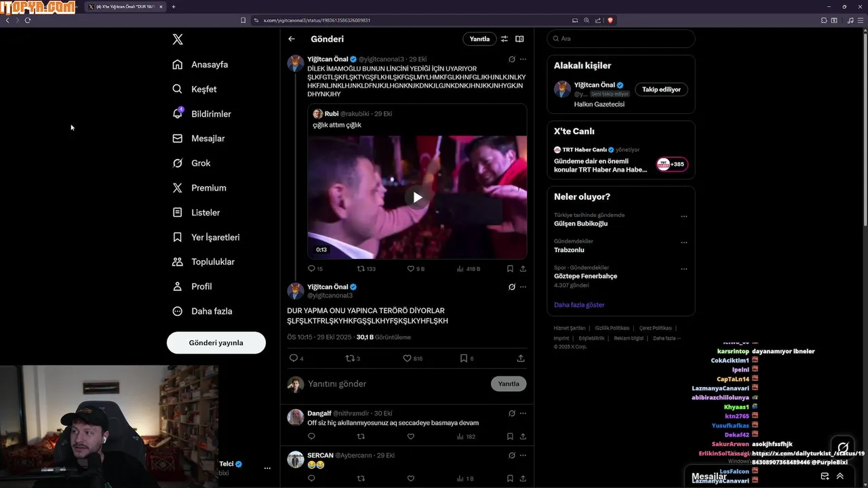Click Grok icon on main post
This screenshot has width=868, height=488.
[x=512, y=287]
